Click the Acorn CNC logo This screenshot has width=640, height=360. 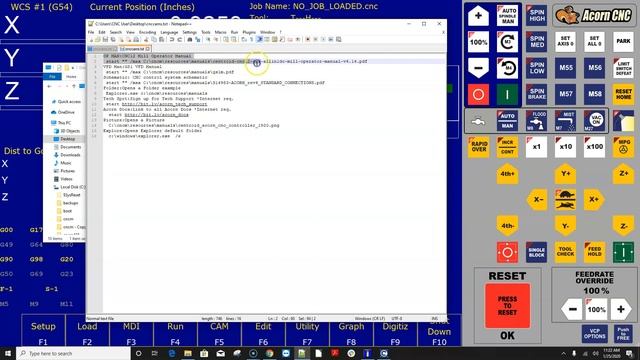pyautogui.click(x=594, y=16)
